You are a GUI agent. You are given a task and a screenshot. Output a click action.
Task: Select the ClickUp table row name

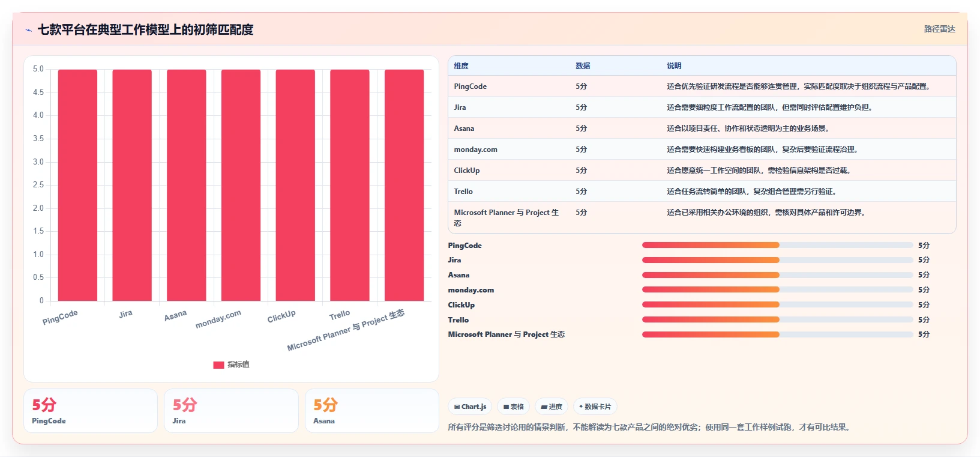[x=466, y=171]
